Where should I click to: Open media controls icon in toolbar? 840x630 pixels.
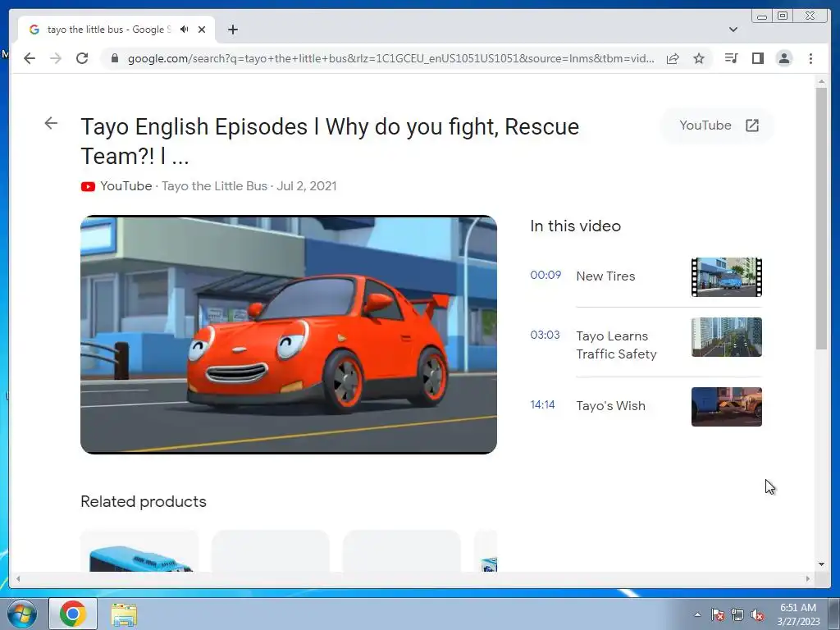point(731,58)
